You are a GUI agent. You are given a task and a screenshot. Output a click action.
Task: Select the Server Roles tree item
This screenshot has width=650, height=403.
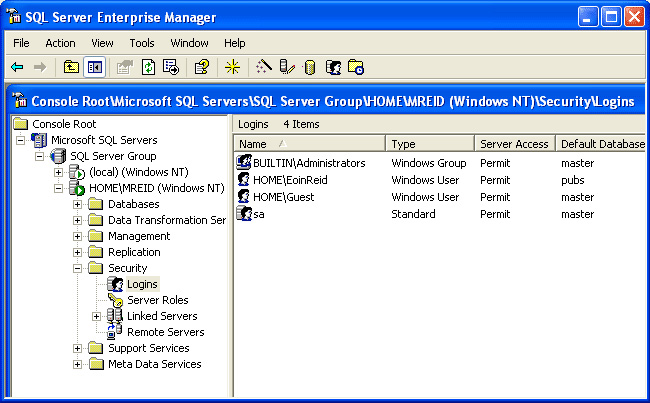[x=158, y=300]
